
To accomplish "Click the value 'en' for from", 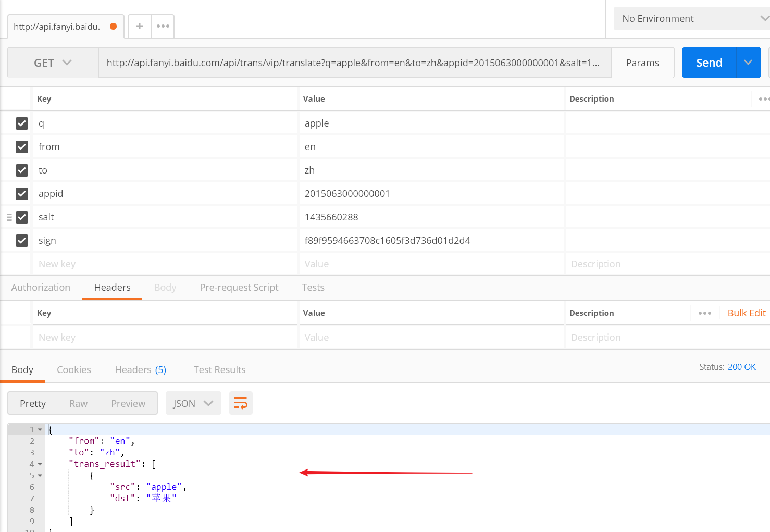I will pyautogui.click(x=310, y=147).
